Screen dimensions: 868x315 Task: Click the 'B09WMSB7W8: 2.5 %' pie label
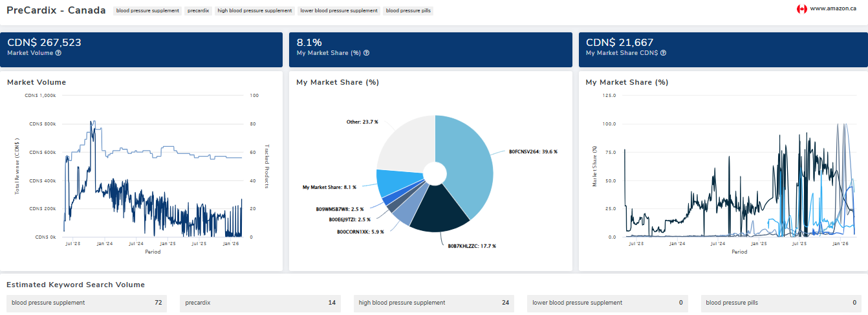point(340,209)
